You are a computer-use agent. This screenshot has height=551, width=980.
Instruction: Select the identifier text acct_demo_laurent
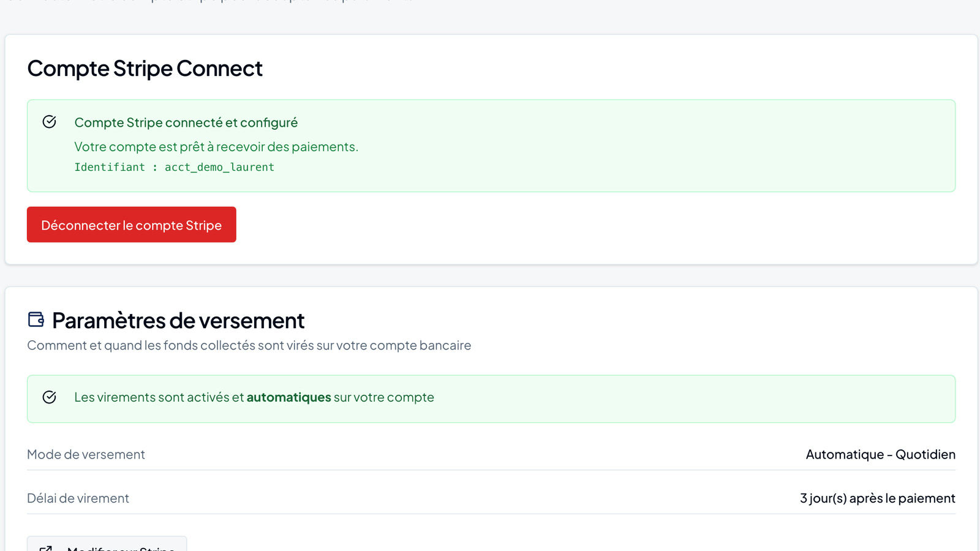(219, 167)
